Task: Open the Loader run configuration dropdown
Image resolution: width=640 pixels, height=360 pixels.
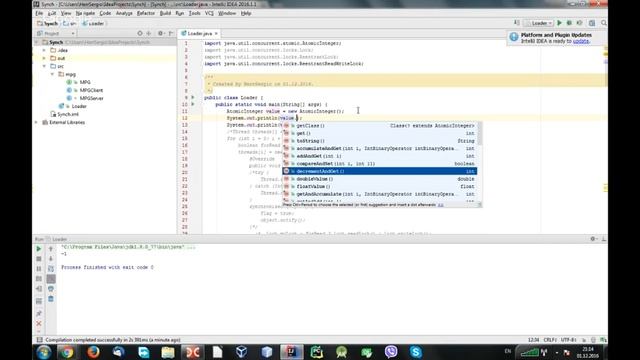Action: coord(539,23)
